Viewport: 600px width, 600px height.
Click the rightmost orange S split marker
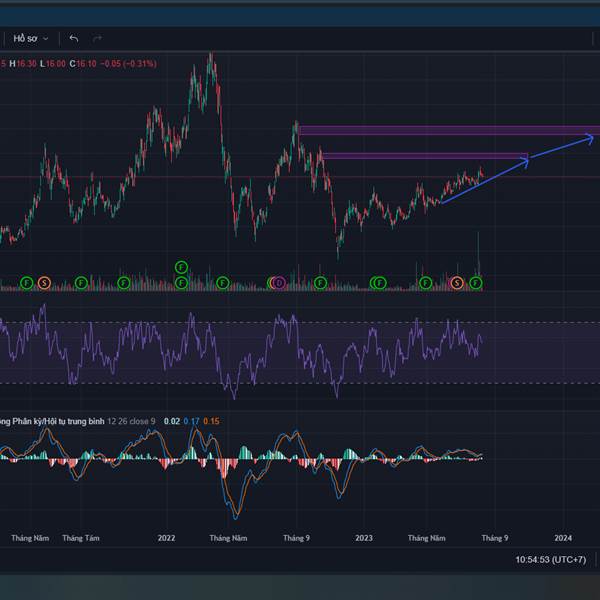[x=457, y=283]
